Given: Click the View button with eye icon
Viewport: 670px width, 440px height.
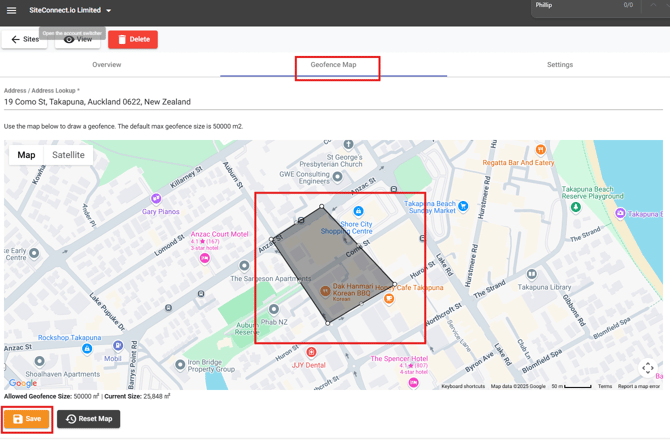Looking at the screenshot, I should [78, 40].
